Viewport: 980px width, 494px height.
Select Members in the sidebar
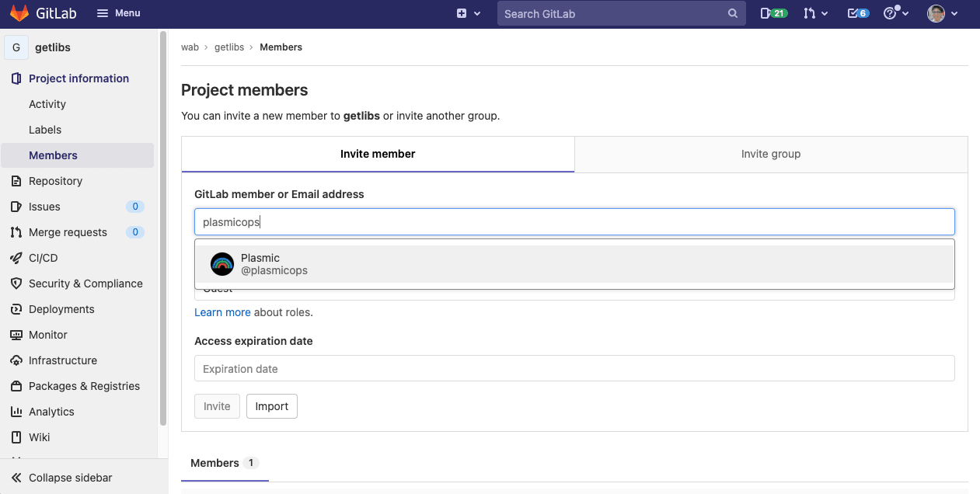click(78, 155)
